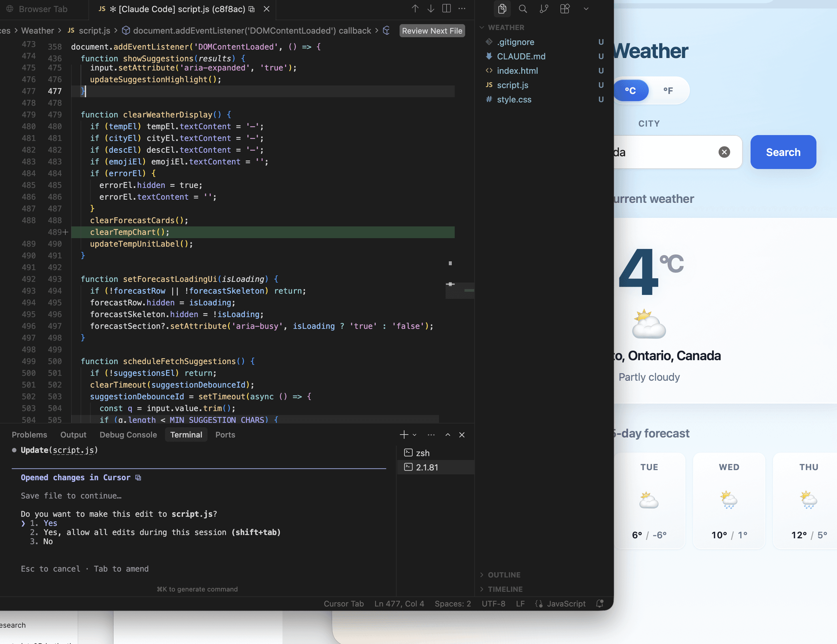Open the notifications bell in status bar
The height and width of the screenshot is (644, 837).
point(600,604)
